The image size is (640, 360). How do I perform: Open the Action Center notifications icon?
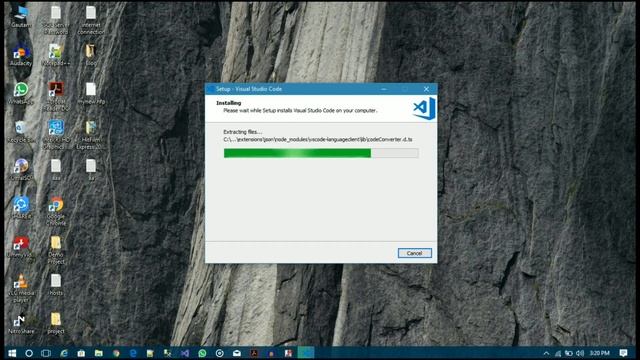[623, 353]
